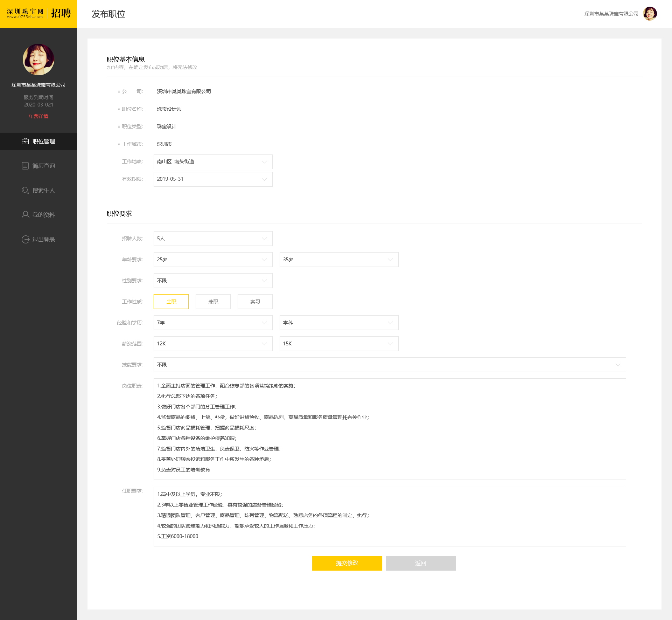Image resolution: width=672 pixels, height=620 pixels.
Task: Click inside the 岗位职责 text area
Action: point(390,429)
